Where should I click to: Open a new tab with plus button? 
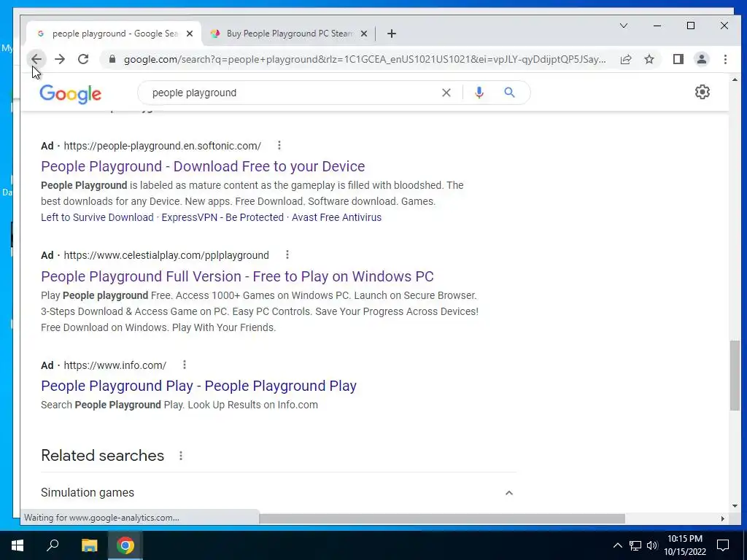tap(392, 34)
